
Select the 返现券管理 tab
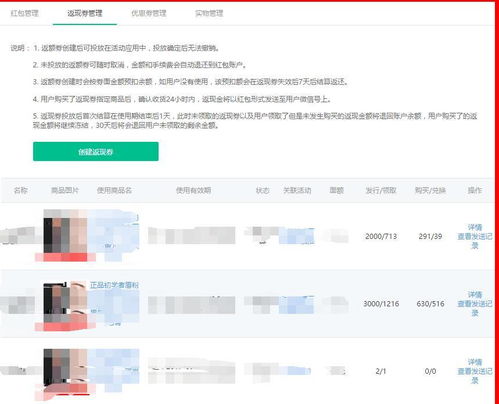click(x=85, y=13)
